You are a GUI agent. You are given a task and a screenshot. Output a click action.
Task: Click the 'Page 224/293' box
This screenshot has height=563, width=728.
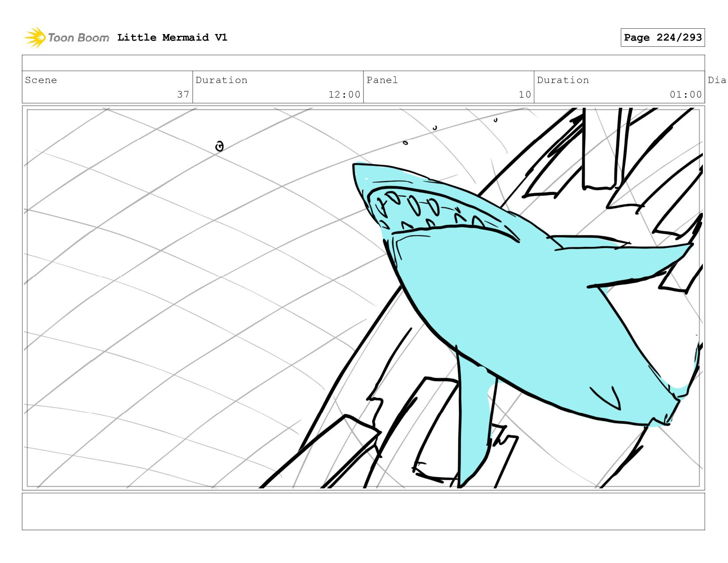tap(663, 38)
